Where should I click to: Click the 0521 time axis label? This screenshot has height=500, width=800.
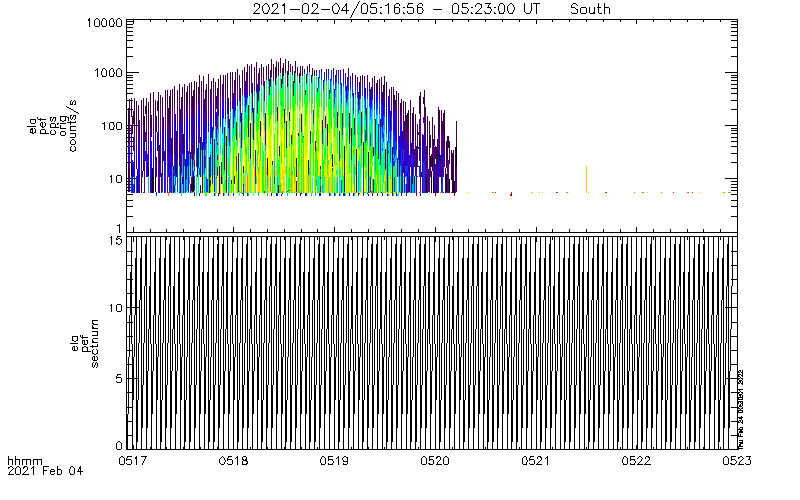(x=536, y=461)
